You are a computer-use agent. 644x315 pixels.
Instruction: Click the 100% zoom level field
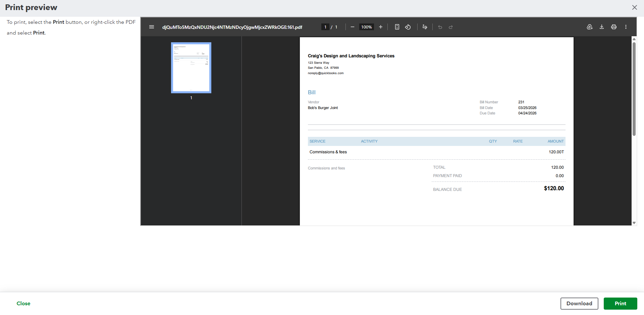coord(366,27)
